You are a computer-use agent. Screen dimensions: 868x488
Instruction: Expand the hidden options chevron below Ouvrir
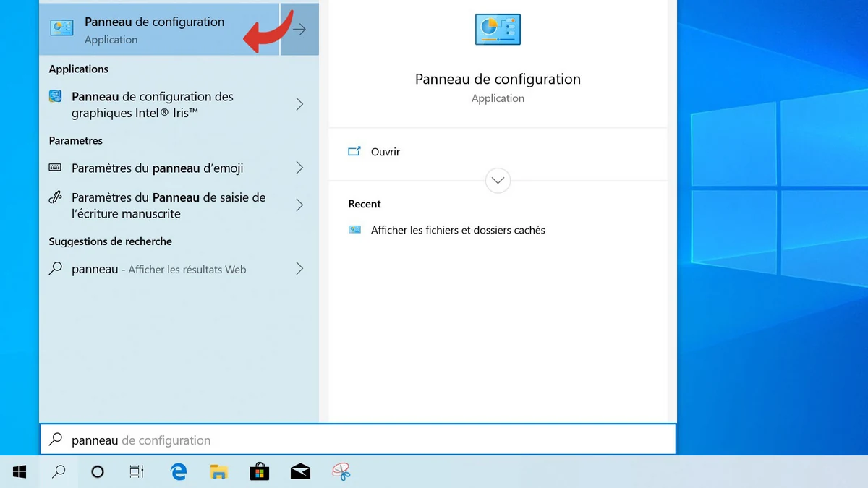[497, 180]
